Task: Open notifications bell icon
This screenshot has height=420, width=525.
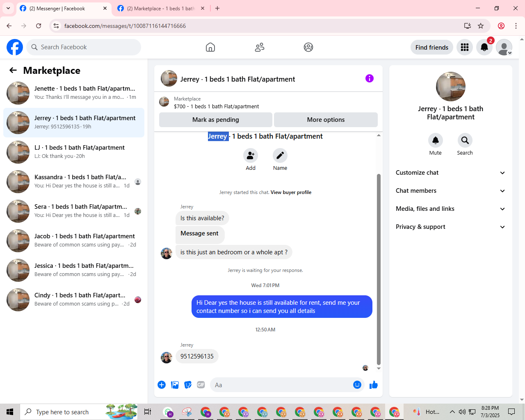Action: click(x=484, y=47)
